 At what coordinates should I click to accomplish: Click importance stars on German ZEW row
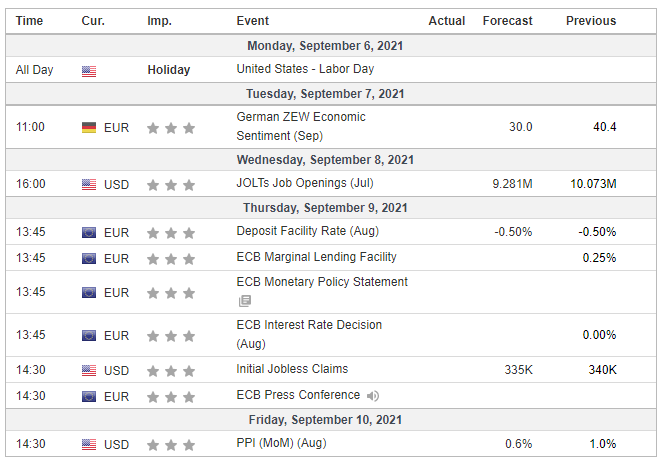(x=171, y=128)
